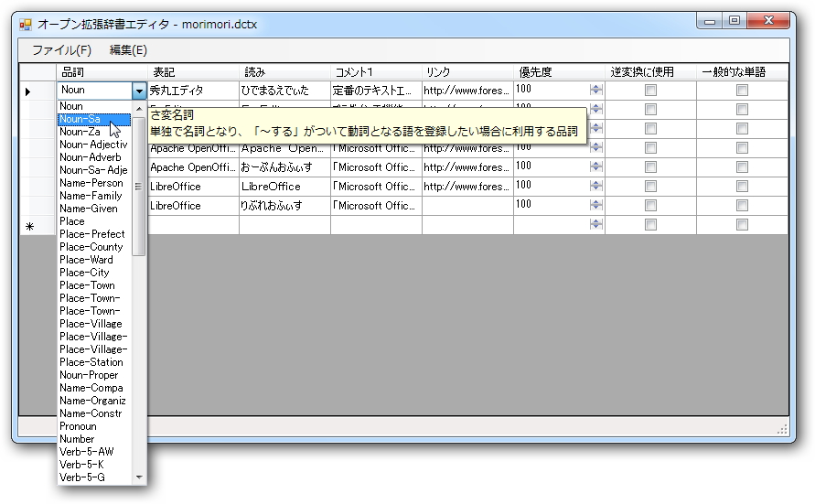Click the 品詞 column header

point(102,72)
